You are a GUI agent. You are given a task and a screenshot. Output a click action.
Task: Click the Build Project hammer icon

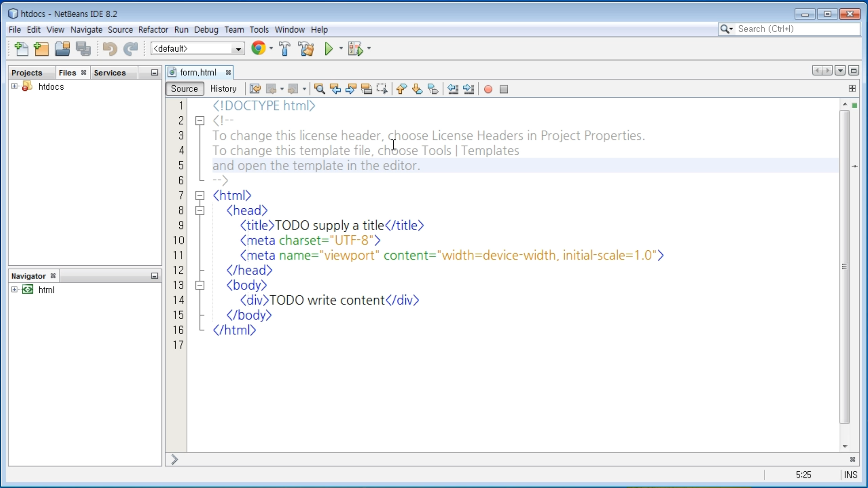tap(285, 49)
